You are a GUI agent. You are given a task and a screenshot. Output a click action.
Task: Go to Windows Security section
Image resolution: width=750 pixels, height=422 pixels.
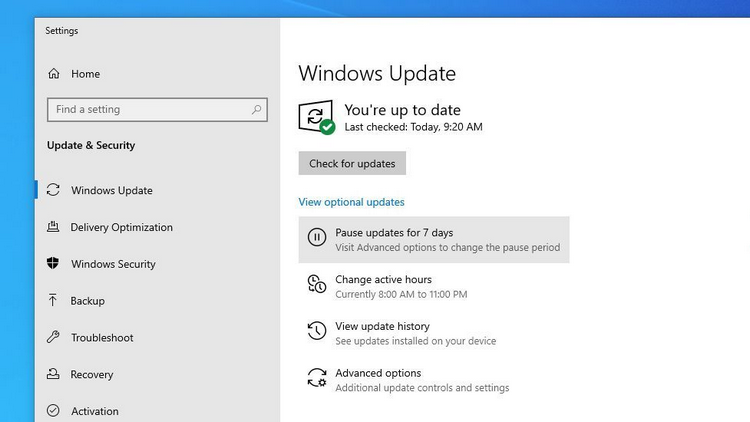pyautogui.click(x=113, y=264)
